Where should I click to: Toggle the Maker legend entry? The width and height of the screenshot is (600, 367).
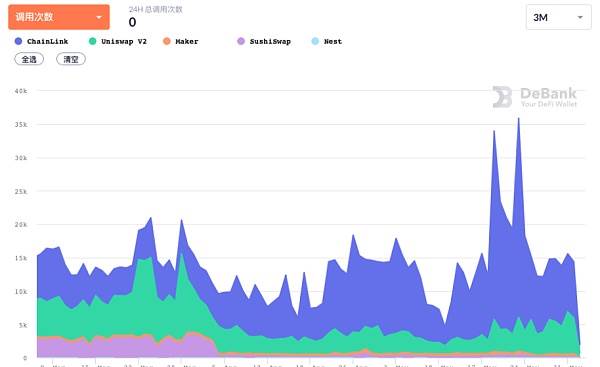(x=181, y=41)
